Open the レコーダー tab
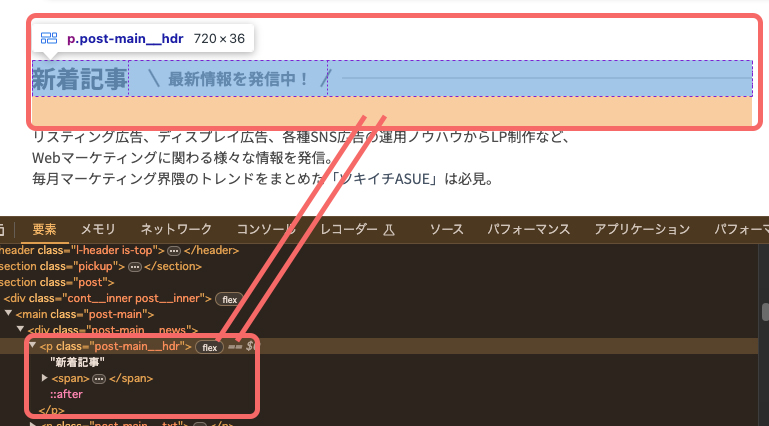Screen dimensions: 769x426 coord(349,229)
